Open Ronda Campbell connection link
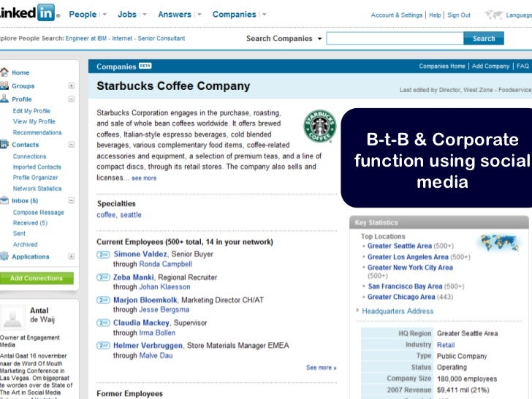The image size is (532, 399). [166, 264]
